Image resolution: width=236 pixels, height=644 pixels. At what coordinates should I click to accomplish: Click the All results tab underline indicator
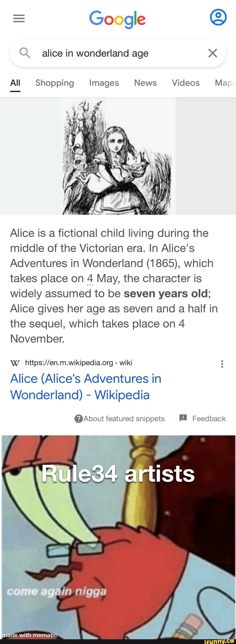15,91
